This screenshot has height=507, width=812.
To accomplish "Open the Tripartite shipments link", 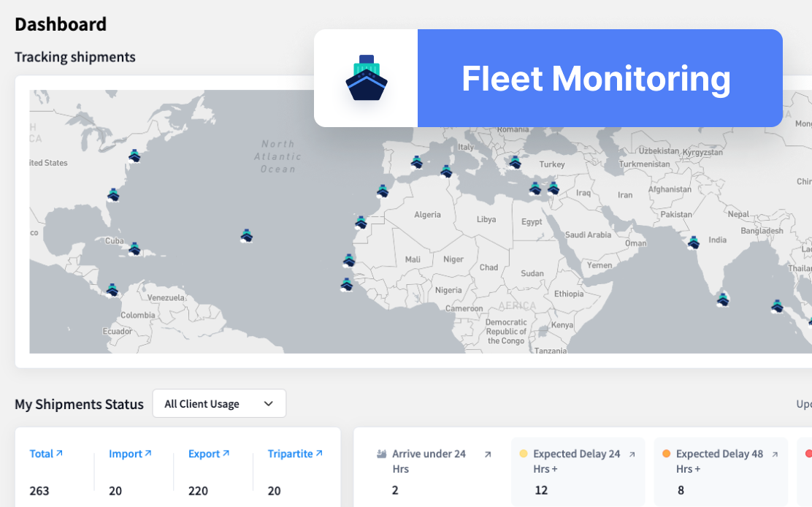I will [295, 454].
